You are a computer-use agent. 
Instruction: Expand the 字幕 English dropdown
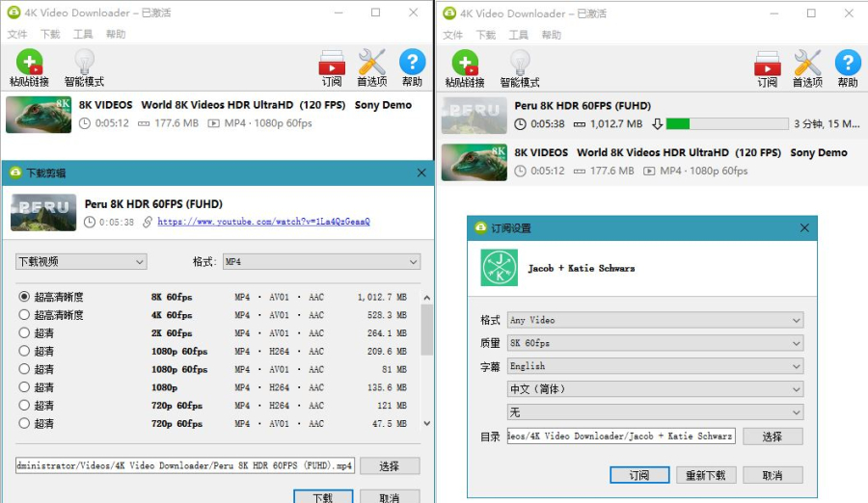pyautogui.click(x=655, y=366)
